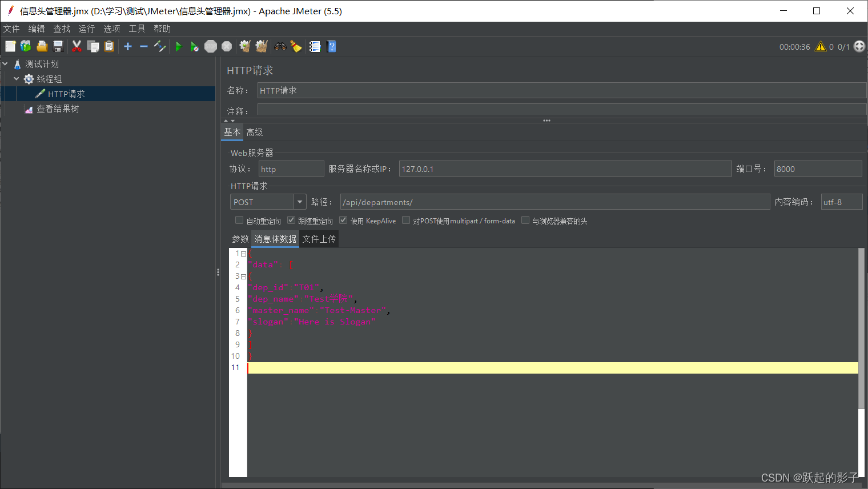
Task: Open the 编辑 menu
Action: tap(37, 29)
